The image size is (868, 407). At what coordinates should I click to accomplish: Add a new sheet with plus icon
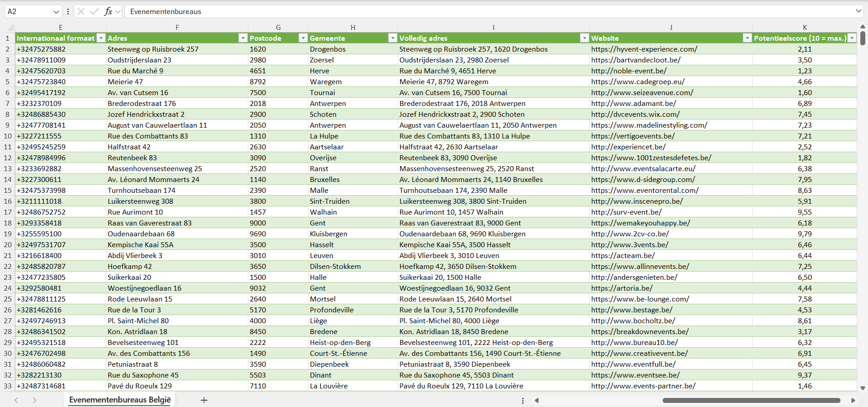pyautogui.click(x=204, y=400)
